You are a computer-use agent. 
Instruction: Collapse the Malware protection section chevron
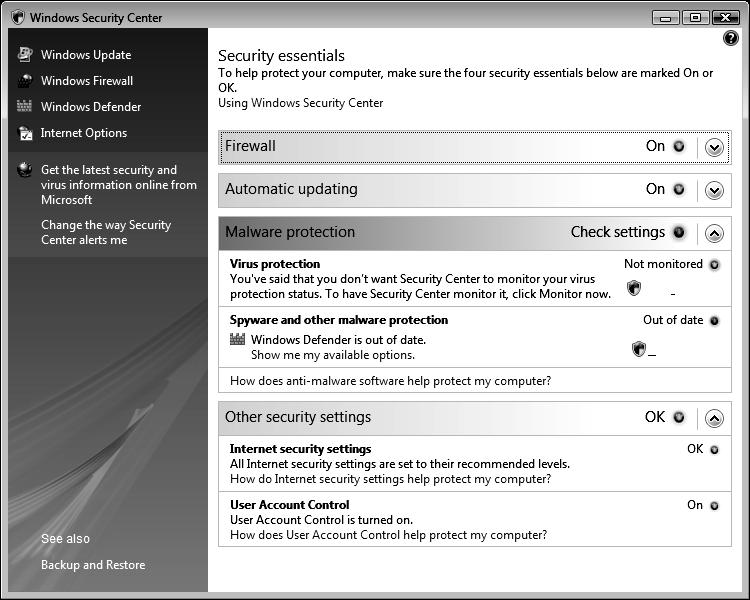(714, 233)
